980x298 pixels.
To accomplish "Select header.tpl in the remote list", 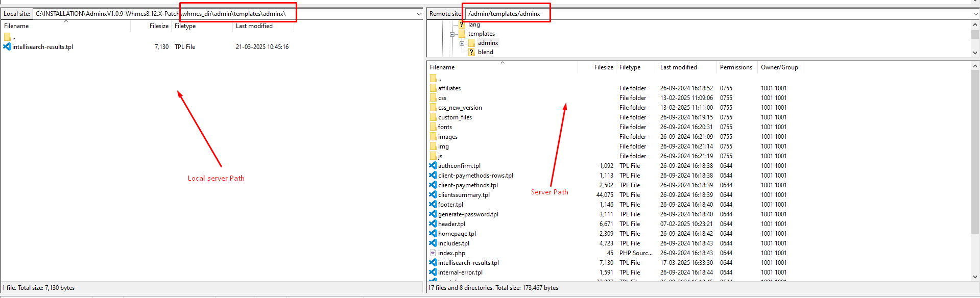I will pos(451,224).
